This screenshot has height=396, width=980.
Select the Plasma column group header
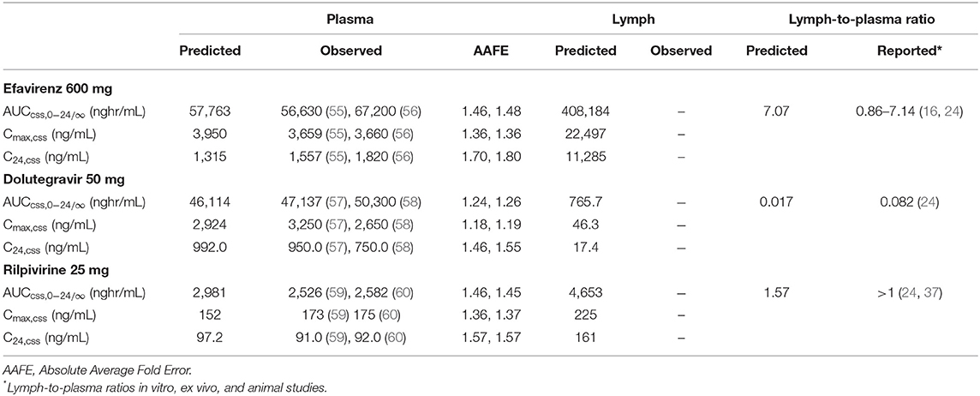pyautogui.click(x=350, y=20)
